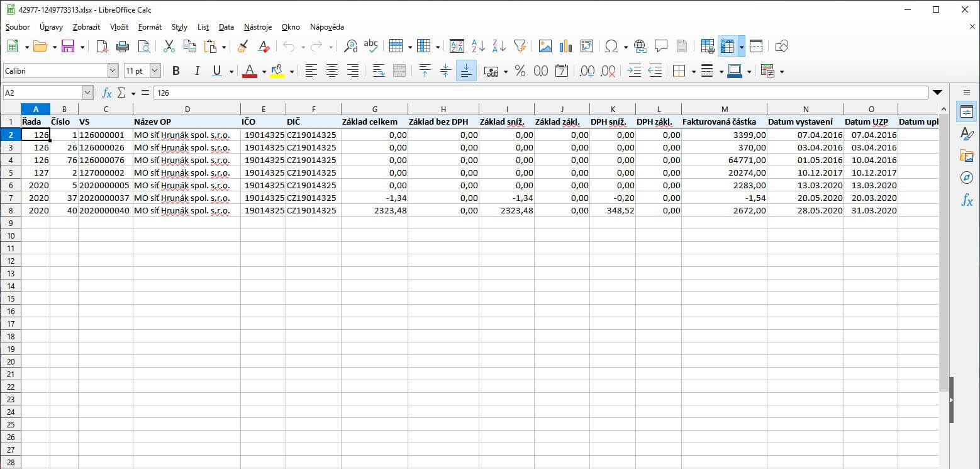Run the spelling check

coord(371,46)
